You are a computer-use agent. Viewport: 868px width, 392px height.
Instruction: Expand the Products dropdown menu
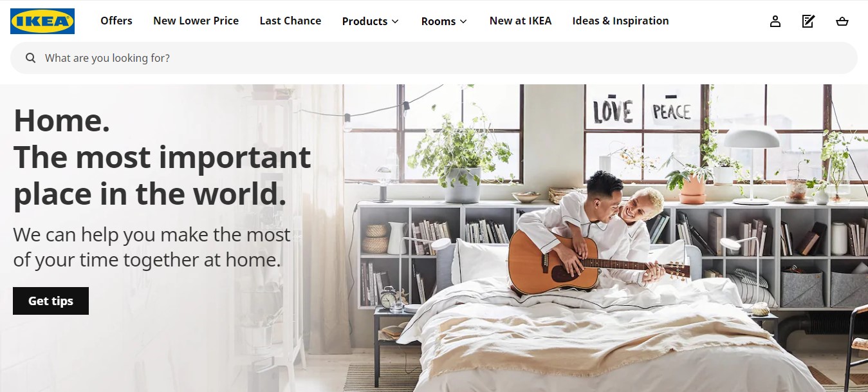pos(371,21)
